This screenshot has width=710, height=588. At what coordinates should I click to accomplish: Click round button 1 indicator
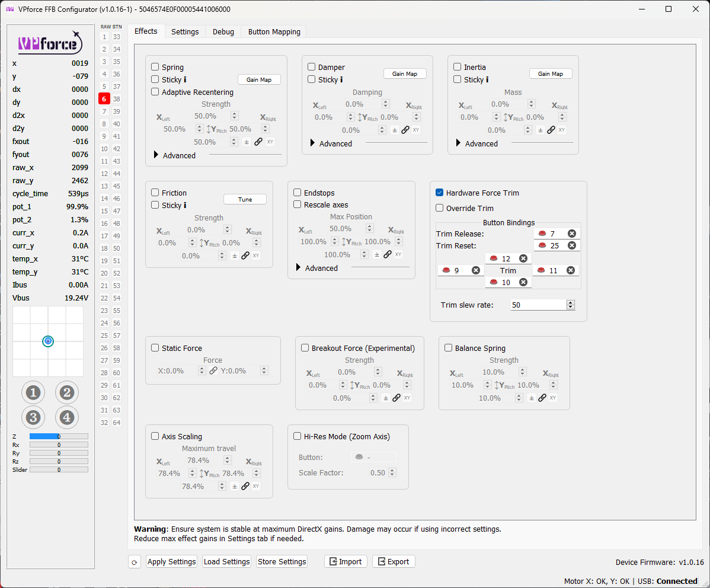pyautogui.click(x=33, y=393)
